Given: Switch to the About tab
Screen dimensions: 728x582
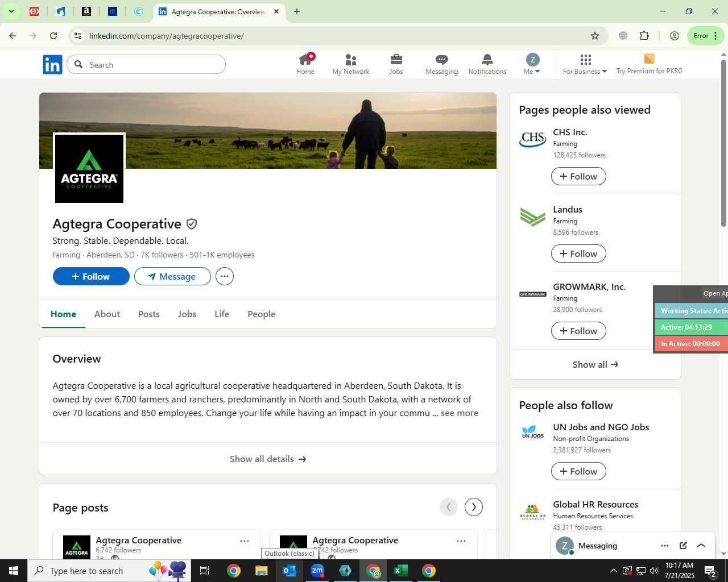Looking at the screenshot, I should tap(107, 314).
